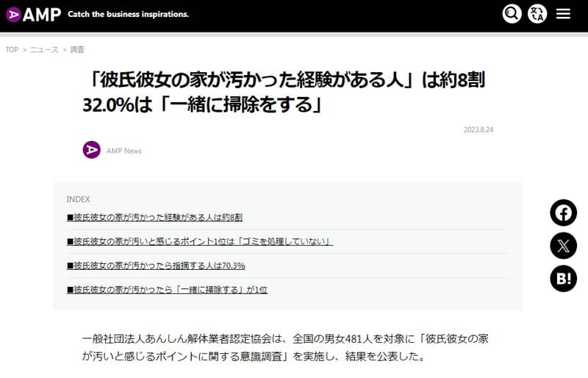588x378 pixels.
Task: Jump to the 経験がある人は約8割 index section
Action: [154, 218]
